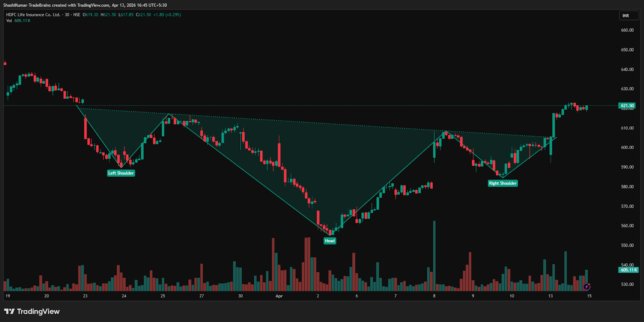Click date 8 on the time axis
Viewport: 644px width, 322px height.
pos(434,296)
